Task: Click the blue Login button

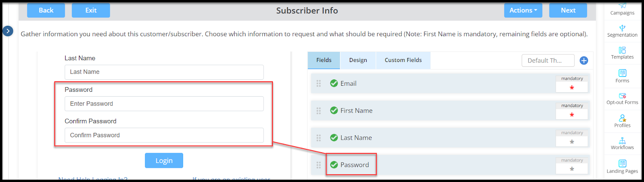Action: pos(164,161)
